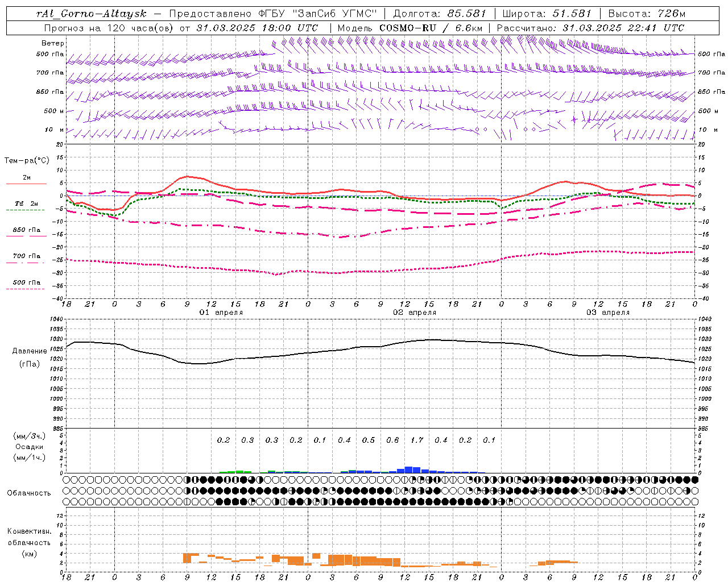Select the 500 гПа temperature legend entry
The image size is (728, 582).
tap(27, 282)
